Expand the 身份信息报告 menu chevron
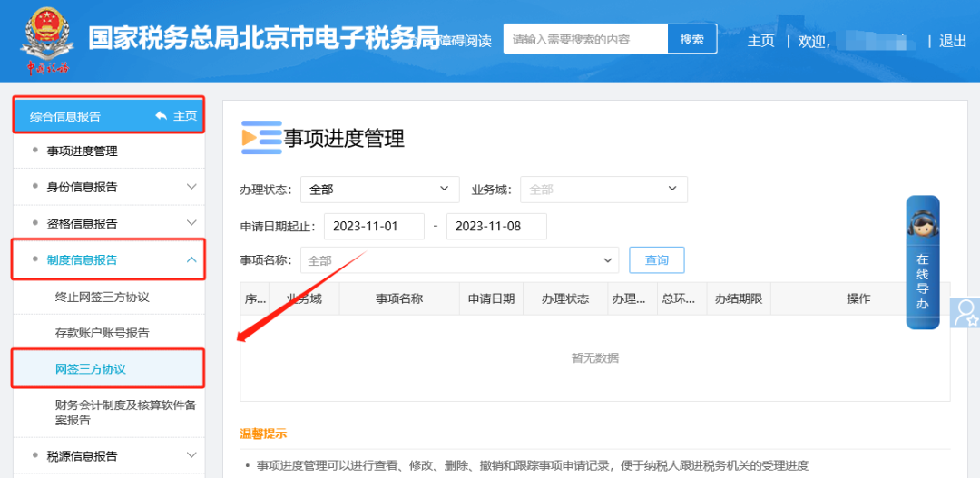The image size is (980, 478). [191, 187]
